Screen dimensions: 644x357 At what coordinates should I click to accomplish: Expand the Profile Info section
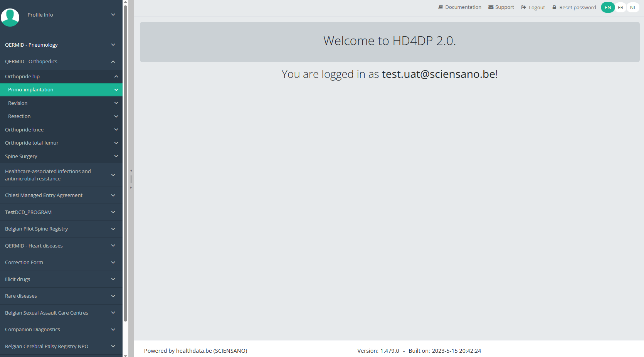pos(113,15)
